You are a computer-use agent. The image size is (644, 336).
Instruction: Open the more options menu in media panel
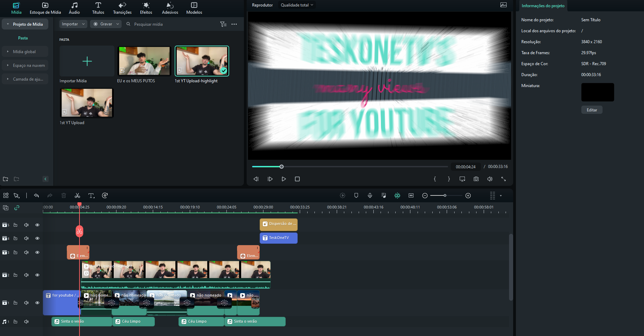(234, 24)
